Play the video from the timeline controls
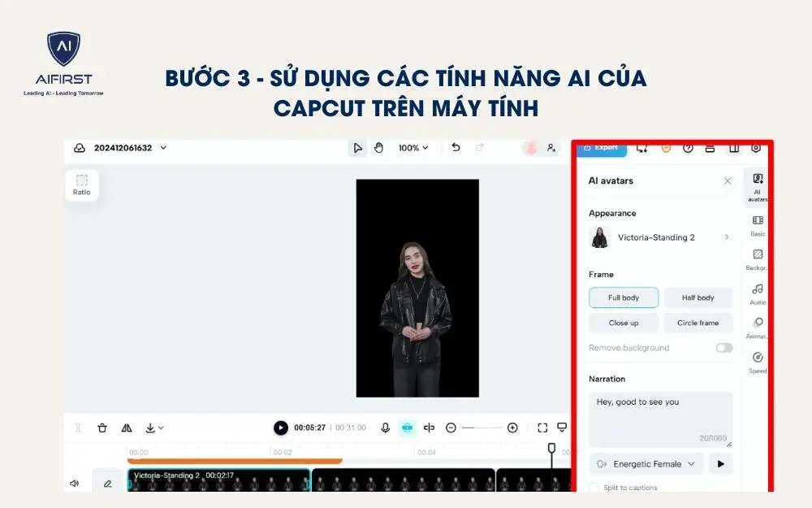This screenshot has width=812, height=508. [281, 428]
